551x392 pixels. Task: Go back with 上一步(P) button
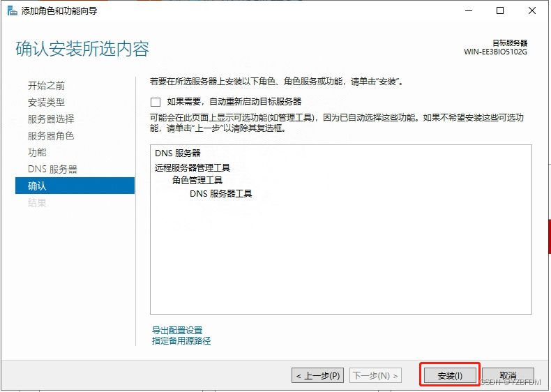click(317, 375)
